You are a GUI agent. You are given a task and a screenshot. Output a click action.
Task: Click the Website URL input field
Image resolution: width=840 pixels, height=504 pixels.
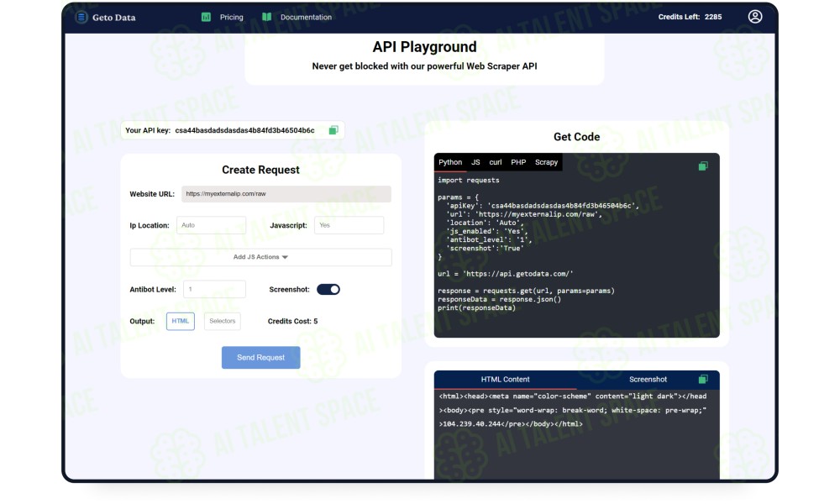[x=286, y=194]
